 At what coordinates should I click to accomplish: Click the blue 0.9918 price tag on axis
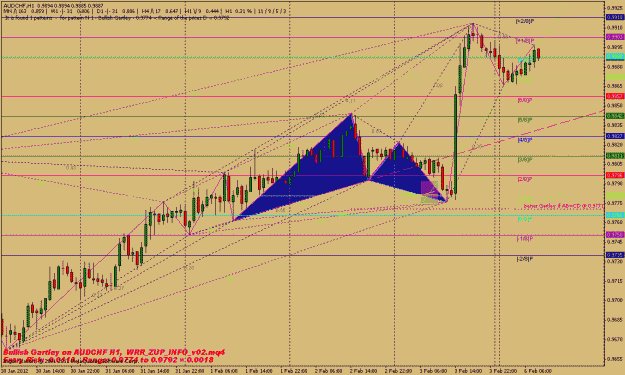615,18
